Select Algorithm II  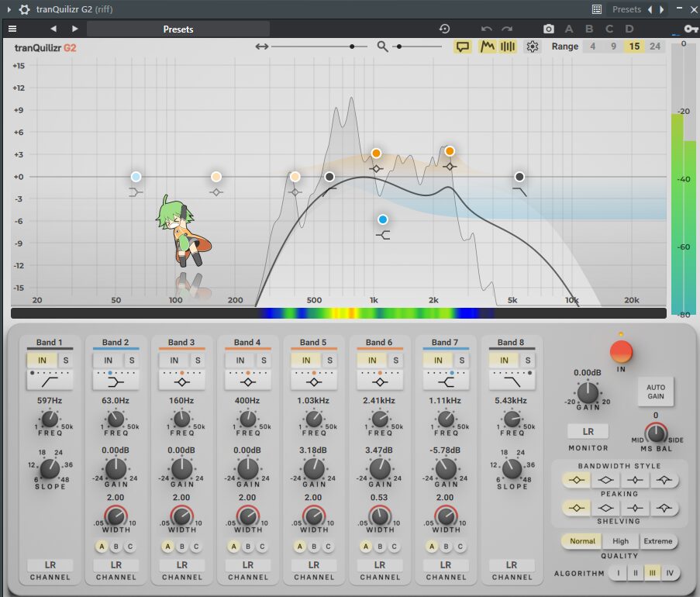[x=635, y=573]
